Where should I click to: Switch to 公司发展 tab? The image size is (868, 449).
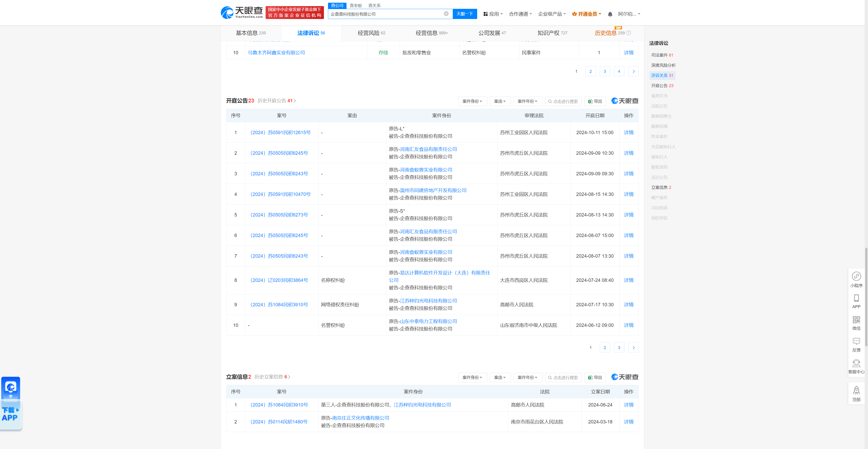492,33
